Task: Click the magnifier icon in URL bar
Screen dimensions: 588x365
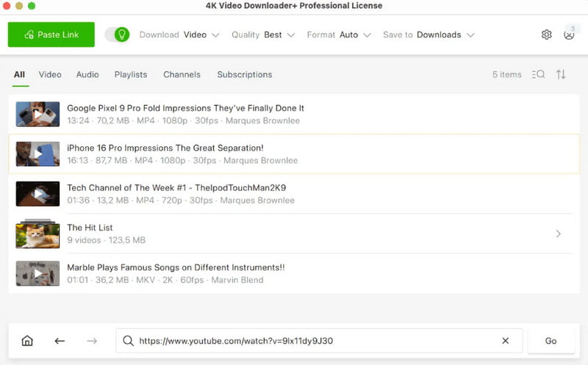Action: (x=128, y=341)
